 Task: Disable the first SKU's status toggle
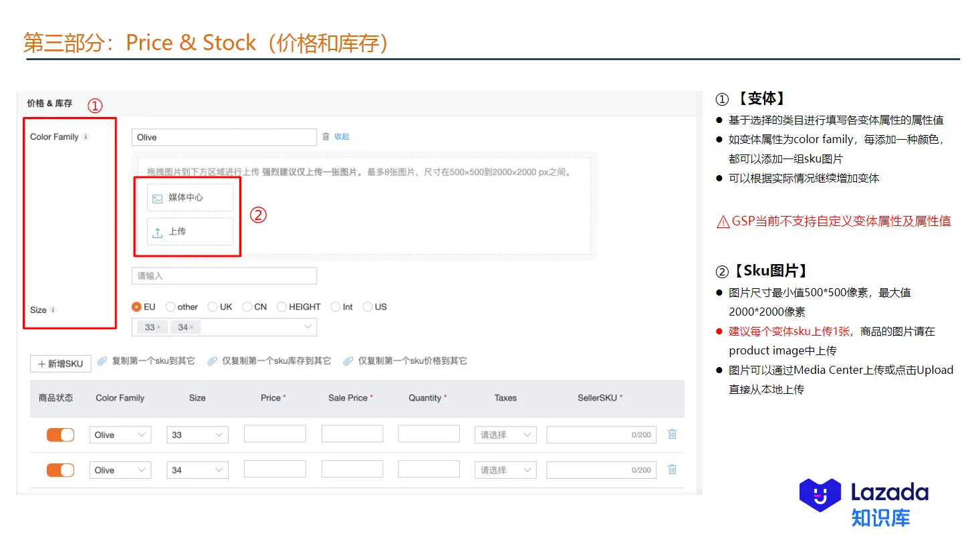(x=59, y=434)
